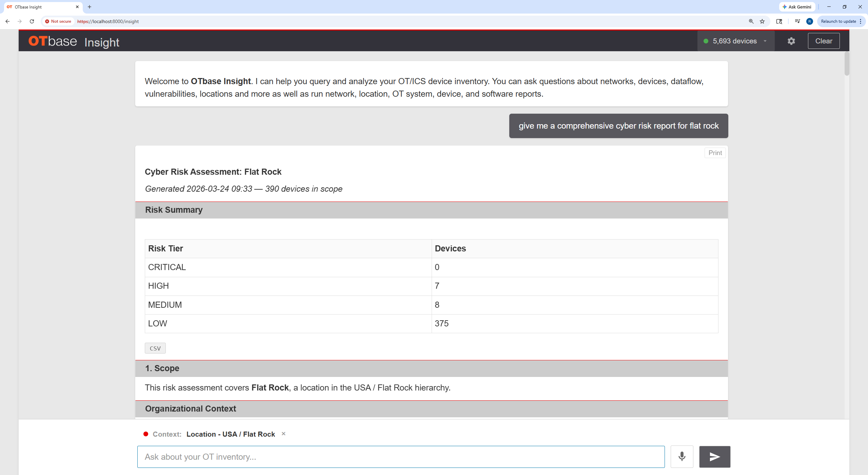Reload the page with refresh icon
Viewport: 868px width, 475px height.
(32, 21)
